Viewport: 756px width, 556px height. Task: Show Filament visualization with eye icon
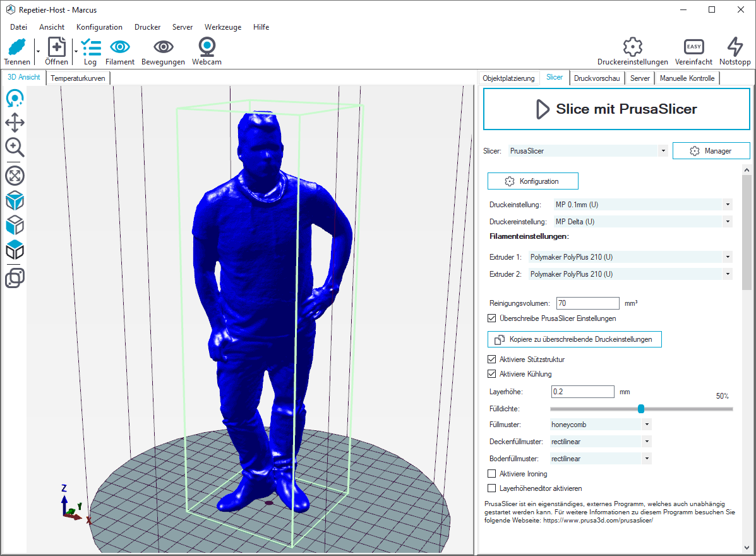coord(120,47)
